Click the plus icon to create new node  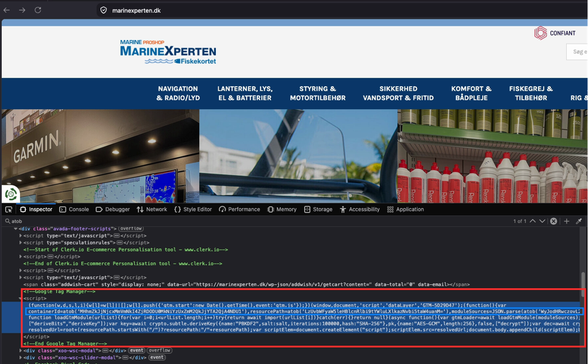pos(567,221)
